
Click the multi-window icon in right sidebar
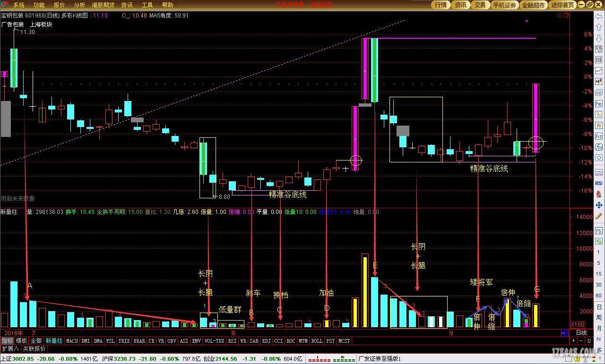(x=598, y=92)
